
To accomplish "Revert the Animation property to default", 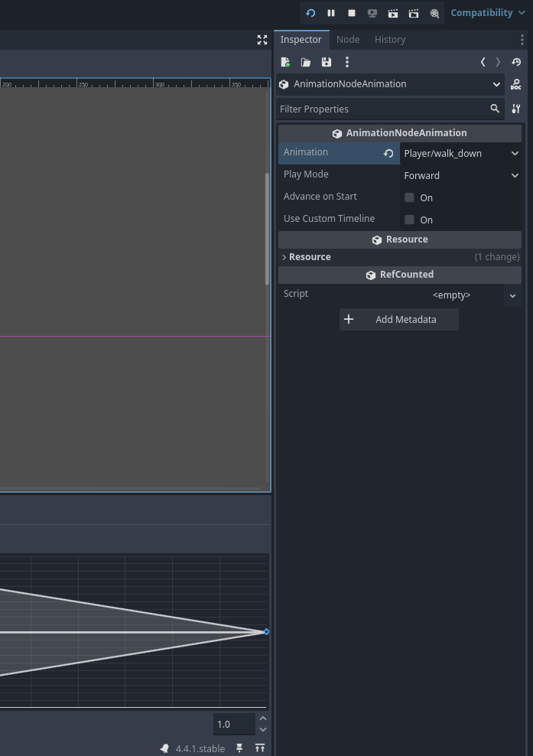I will point(388,153).
